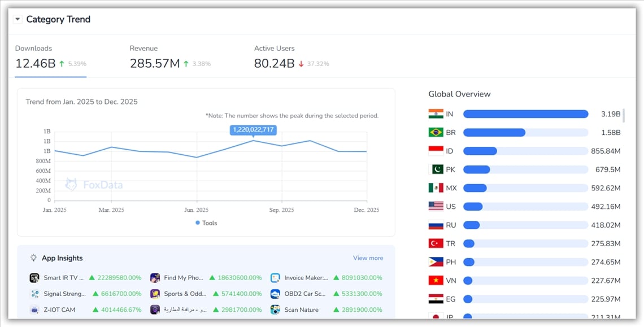The height and width of the screenshot is (327, 644).
Task: Click the Brazil progress bar in Global Overview
Action: (x=525, y=133)
